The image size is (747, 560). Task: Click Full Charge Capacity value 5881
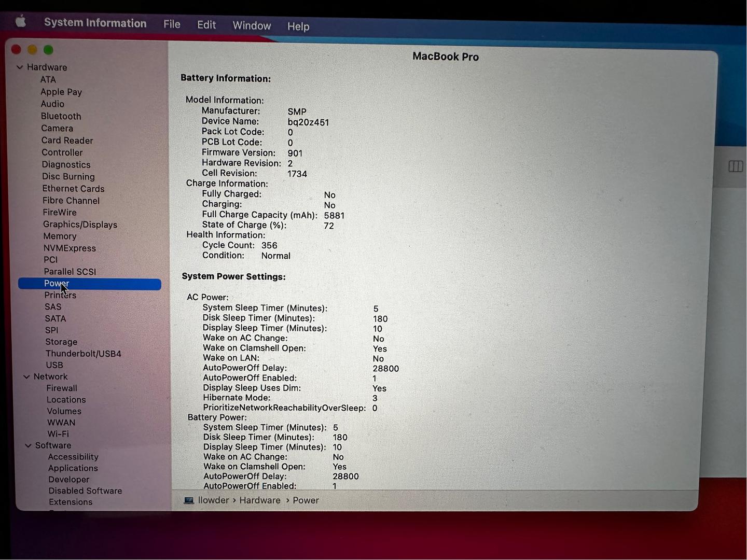tap(334, 215)
